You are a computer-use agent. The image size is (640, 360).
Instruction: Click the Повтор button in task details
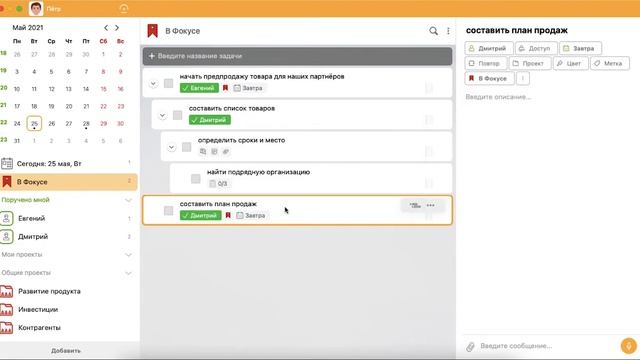486,63
